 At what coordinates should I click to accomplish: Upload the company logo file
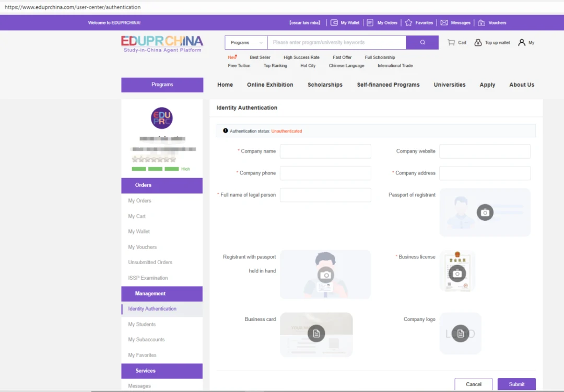click(460, 333)
